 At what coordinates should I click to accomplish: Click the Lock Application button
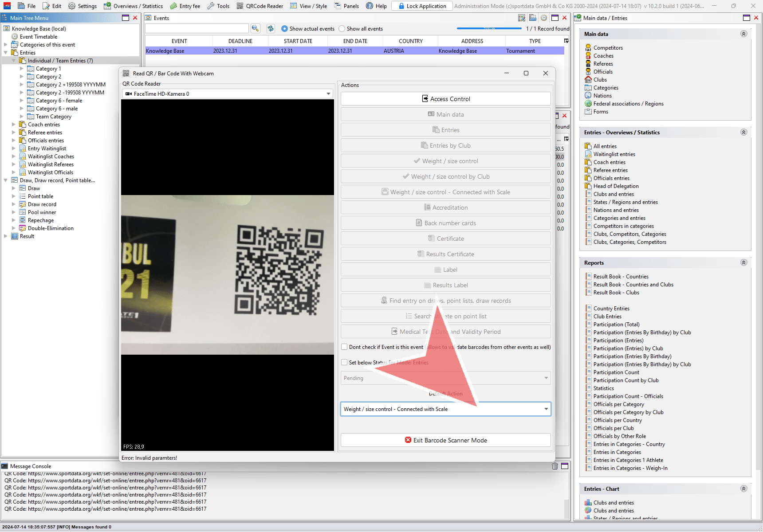click(422, 6)
